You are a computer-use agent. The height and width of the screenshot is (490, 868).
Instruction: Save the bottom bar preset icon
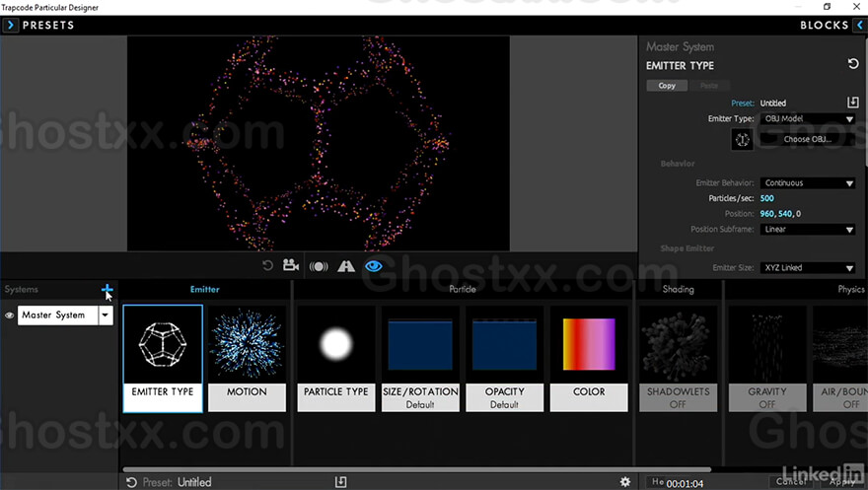point(340,482)
